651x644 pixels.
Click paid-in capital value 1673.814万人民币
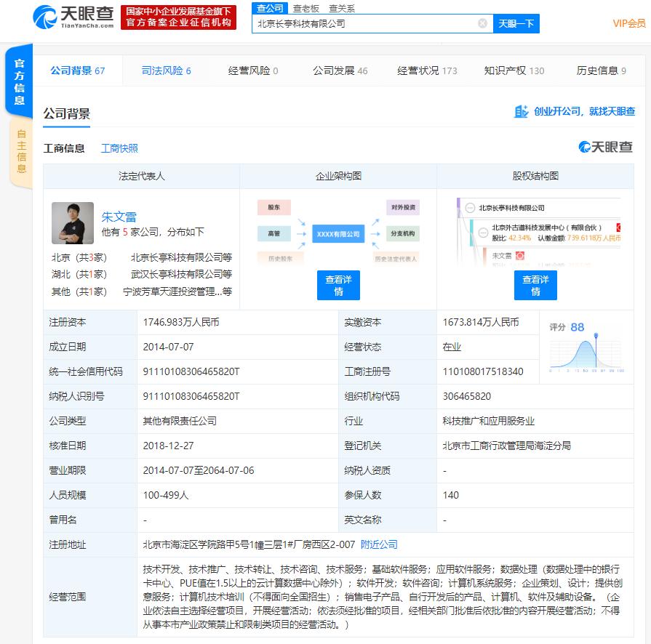pos(481,322)
